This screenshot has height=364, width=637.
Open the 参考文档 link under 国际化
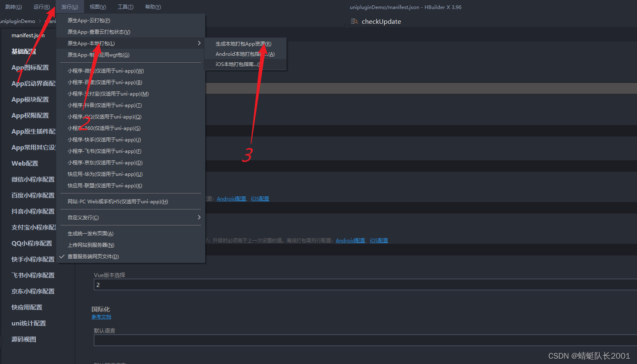[101, 317]
